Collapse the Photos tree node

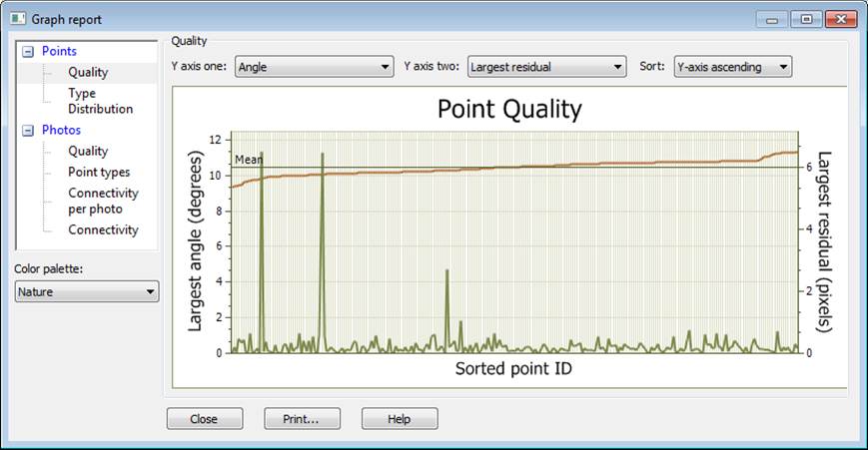click(27, 130)
